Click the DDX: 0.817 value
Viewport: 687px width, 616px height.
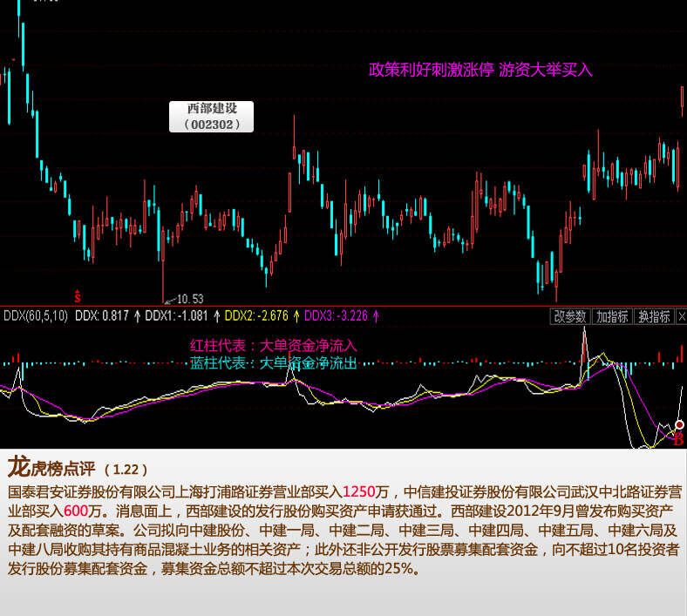(102, 315)
